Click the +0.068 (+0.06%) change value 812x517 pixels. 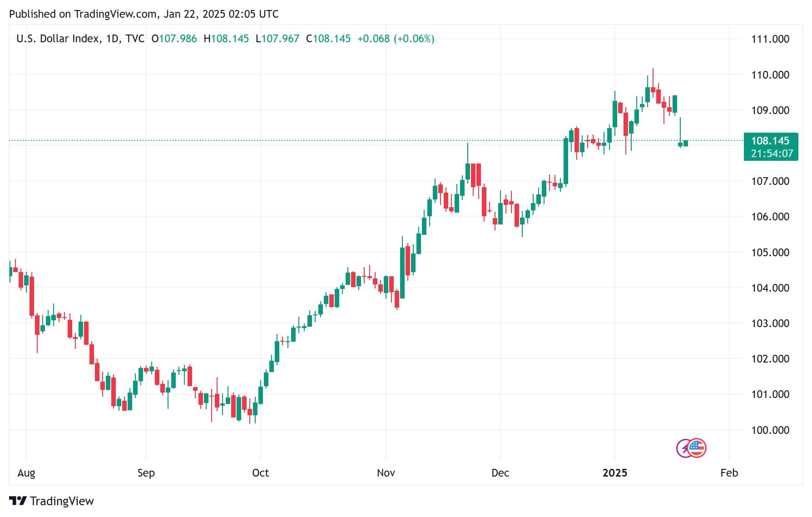coord(396,39)
